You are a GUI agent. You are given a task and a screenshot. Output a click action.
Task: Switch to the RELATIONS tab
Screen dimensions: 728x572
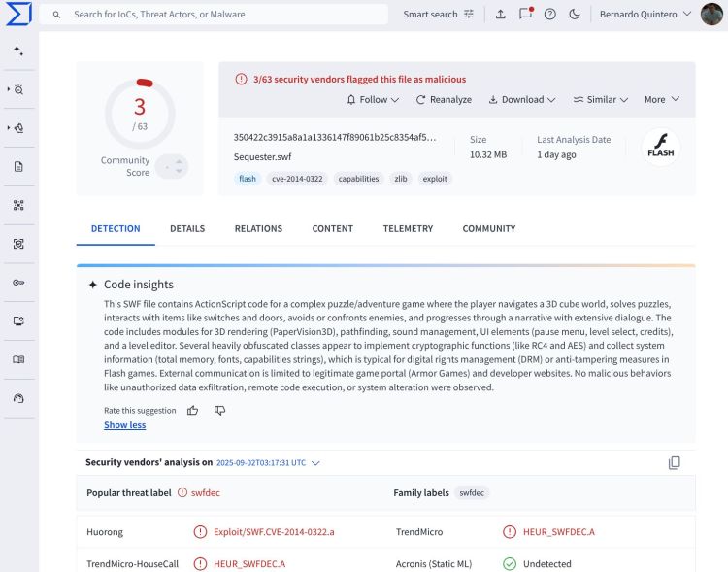click(x=258, y=229)
